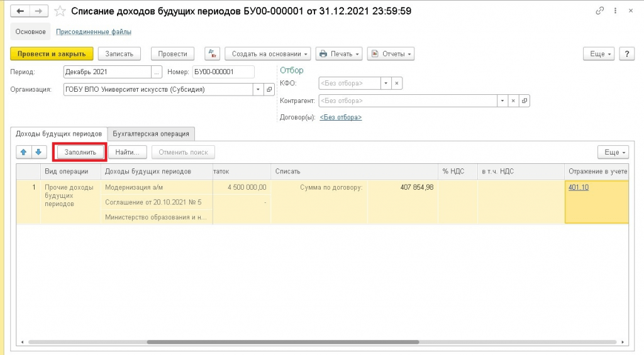
Task: Move table row up with arrow
Action: (x=24, y=152)
